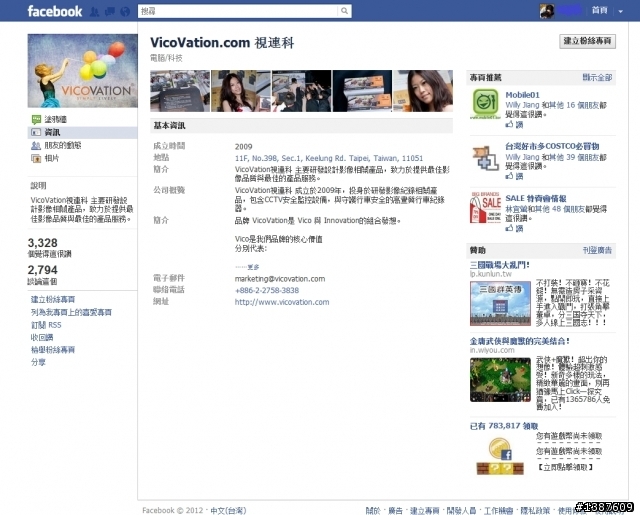Click 關於 footer link
The width and height of the screenshot is (640, 515).
tap(373, 511)
